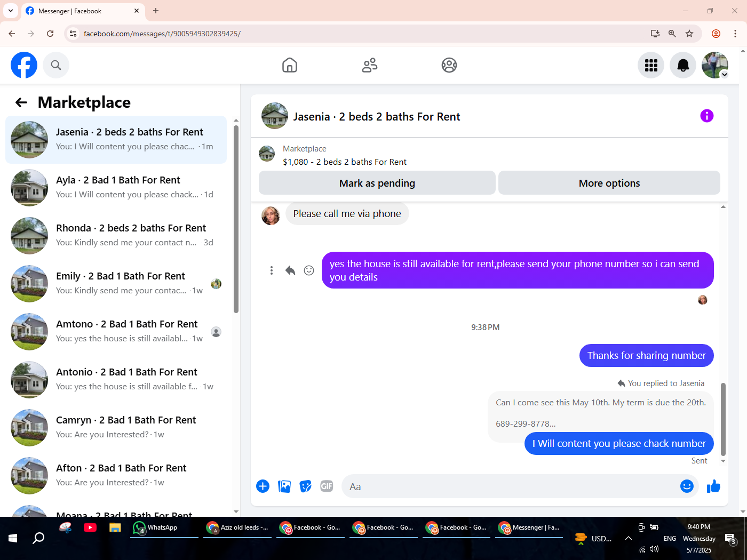Click back arrow next to Marketplace

[x=21, y=102]
